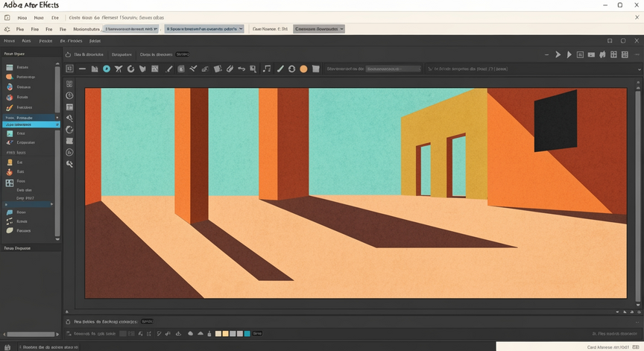Click the middle tab in the top panel row
The height and width of the screenshot is (351, 644).
121,54
